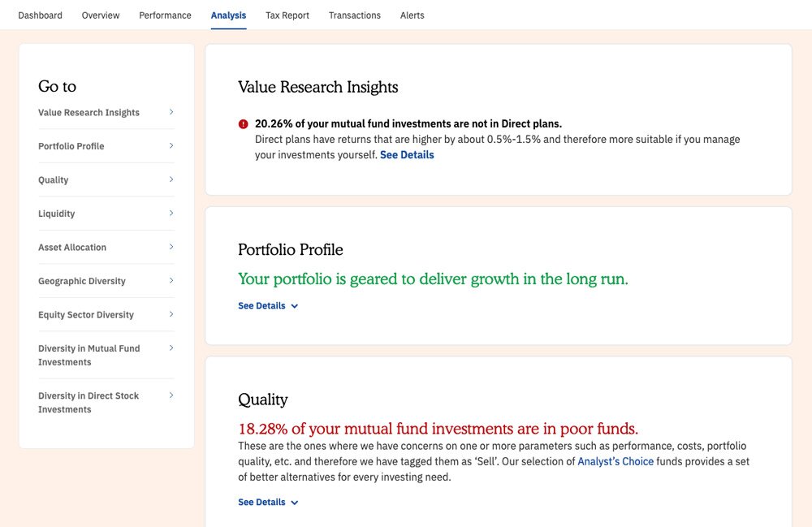
Task: Jump to Diversity in Direct Stock Investments
Action: 89,403
